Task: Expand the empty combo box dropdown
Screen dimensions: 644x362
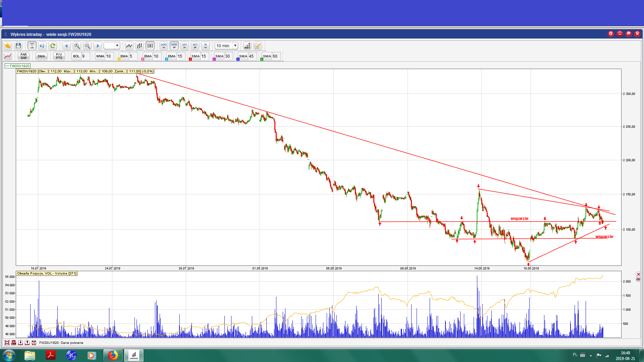Action: 117,46
